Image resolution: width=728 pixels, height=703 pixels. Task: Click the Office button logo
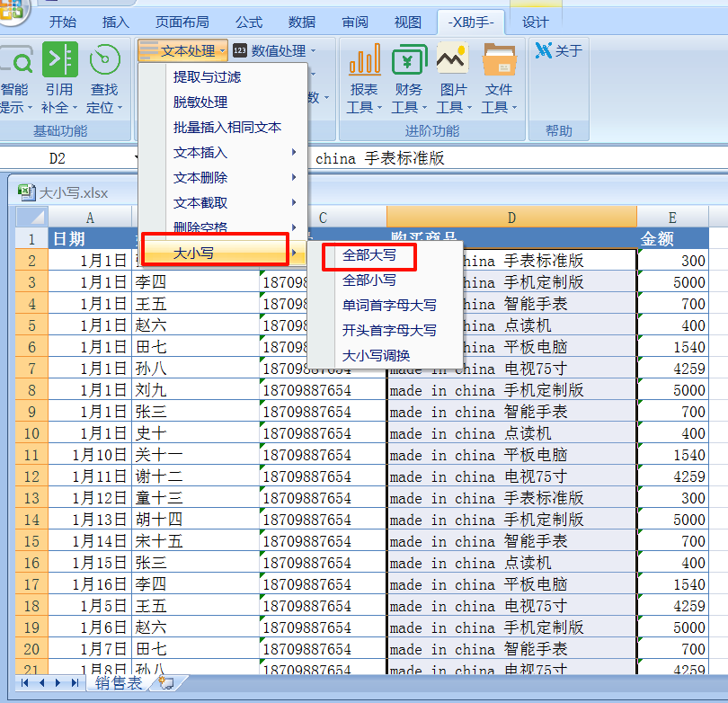pyautogui.click(x=13, y=10)
